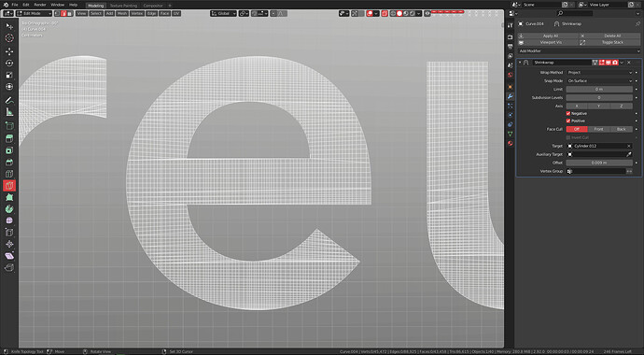
Task: Open the Shrinkwrap modifier extra options arrow
Action: (x=622, y=63)
